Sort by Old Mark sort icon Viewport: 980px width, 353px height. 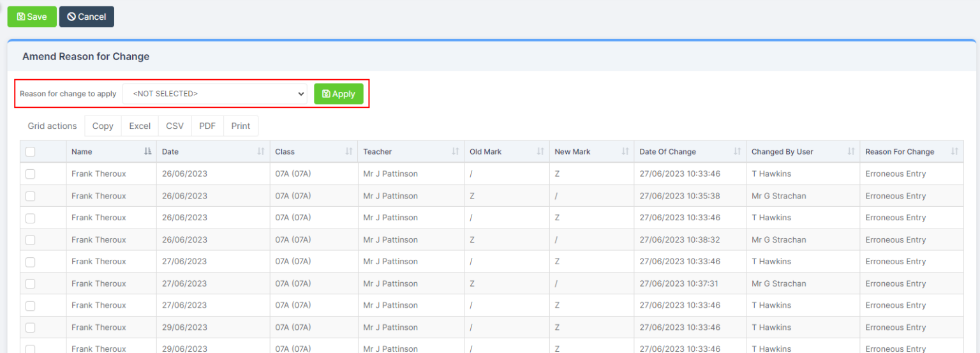click(x=540, y=152)
